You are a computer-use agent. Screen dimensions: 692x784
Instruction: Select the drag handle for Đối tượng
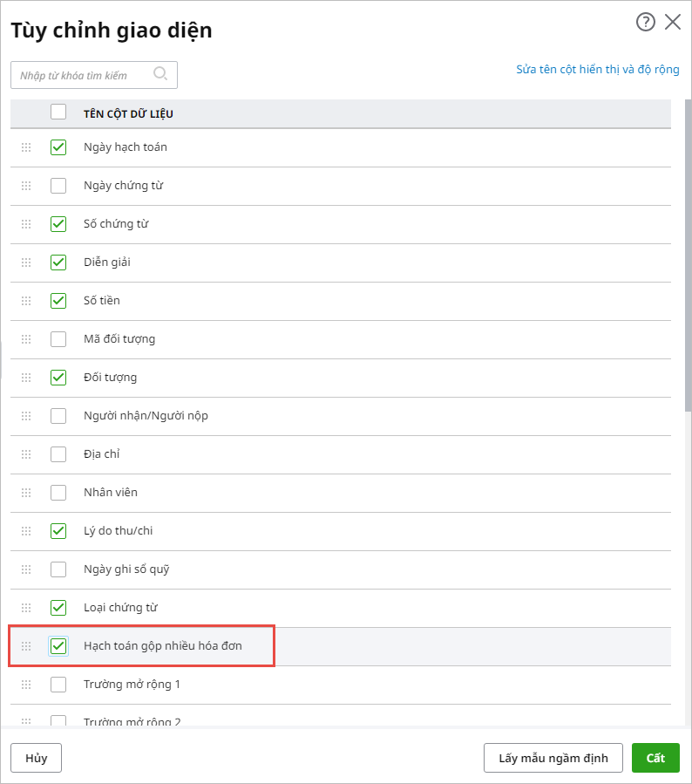coord(26,378)
